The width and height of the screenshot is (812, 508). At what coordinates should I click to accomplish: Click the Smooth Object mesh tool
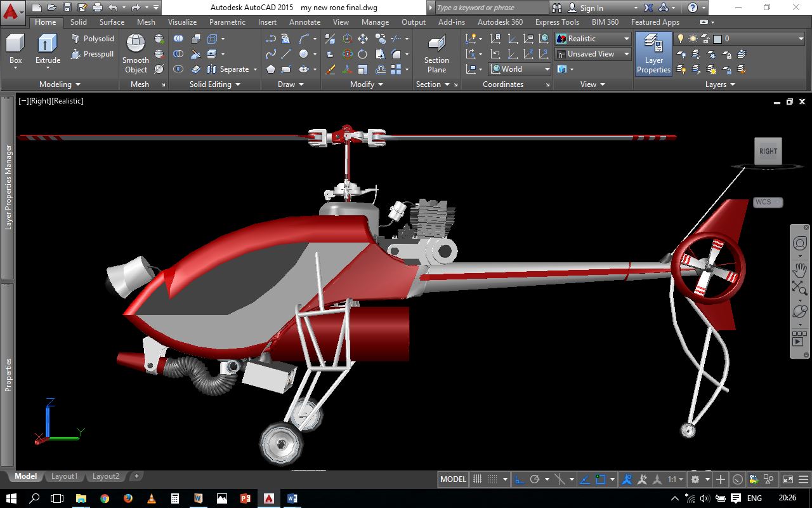click(136, 53)
